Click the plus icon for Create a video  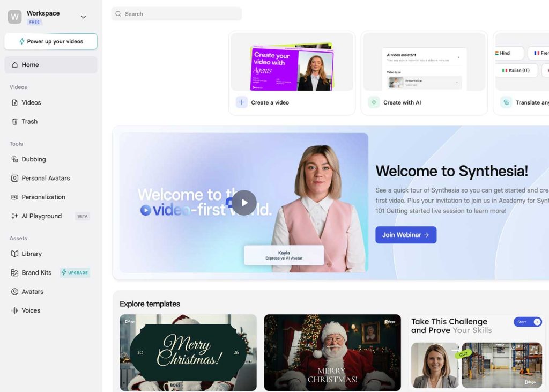click(242, 102)
